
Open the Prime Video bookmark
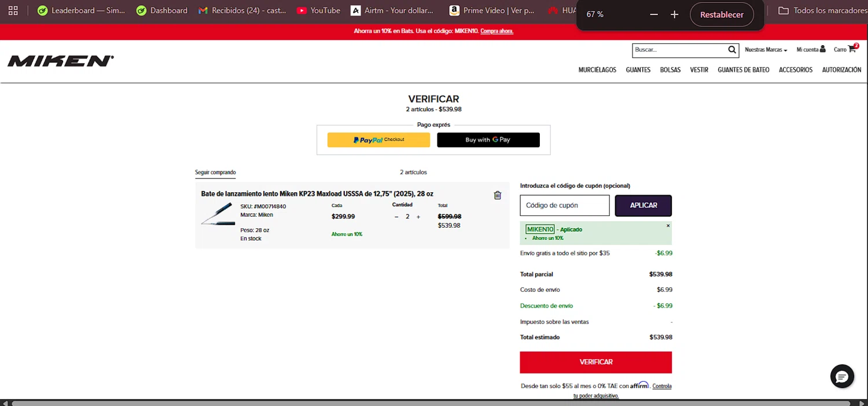tap(492, 10)
